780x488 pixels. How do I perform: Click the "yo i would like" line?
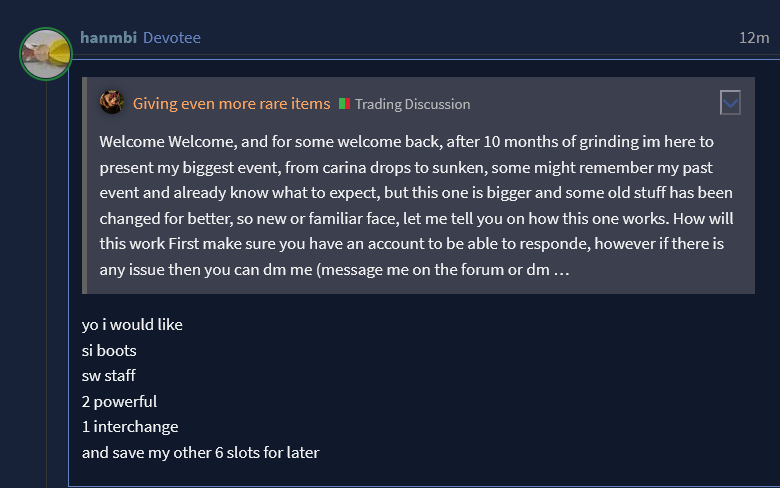(132, 324)
